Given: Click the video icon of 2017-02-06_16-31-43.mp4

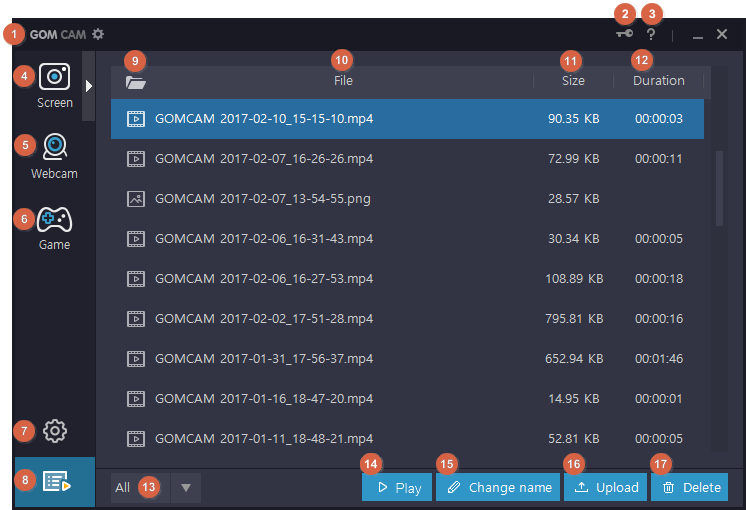Looking at the screenshot, I should [x=136, y=239].
